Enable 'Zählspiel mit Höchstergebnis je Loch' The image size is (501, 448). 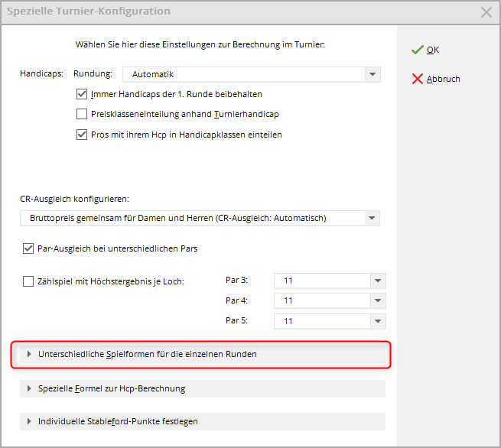29,281
